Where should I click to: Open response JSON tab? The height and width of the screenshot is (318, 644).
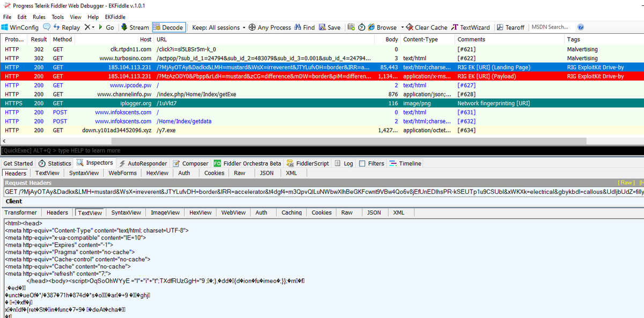(374, 213)
